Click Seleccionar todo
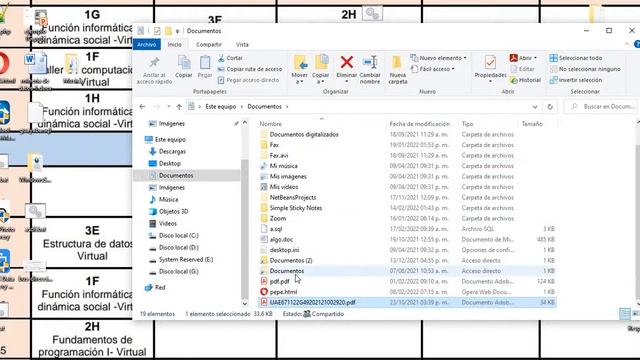The image size is (640, 360). coord(576,58)
